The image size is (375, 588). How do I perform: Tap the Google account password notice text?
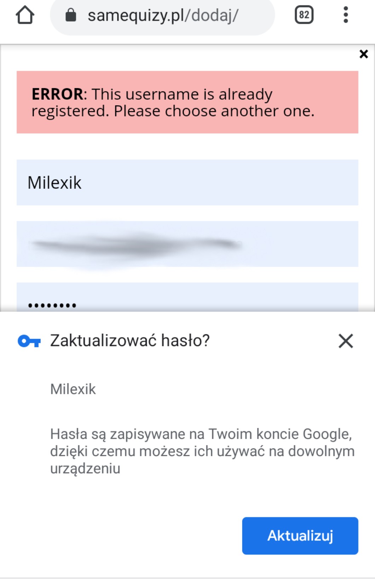[x=202, y=451]
